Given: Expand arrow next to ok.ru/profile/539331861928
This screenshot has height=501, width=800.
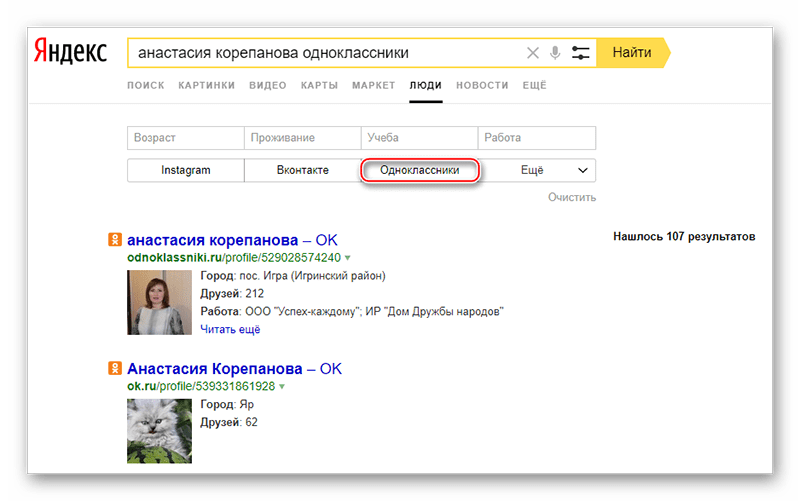Looking at the screenshot, I should click(x=282, y=387).
